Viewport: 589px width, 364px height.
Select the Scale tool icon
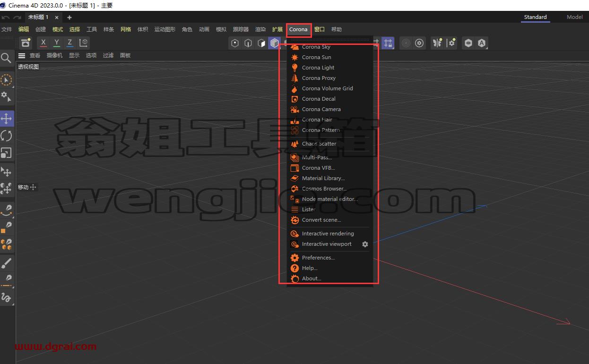click(7, 153)
